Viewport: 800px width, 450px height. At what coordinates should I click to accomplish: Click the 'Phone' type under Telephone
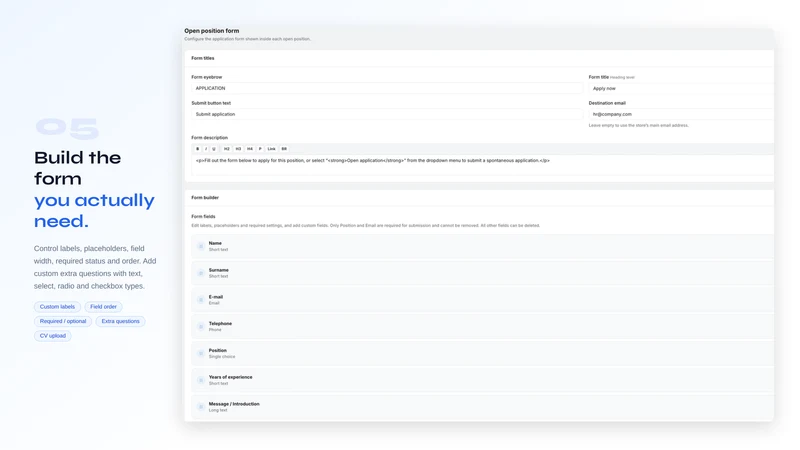pos(215,330)
